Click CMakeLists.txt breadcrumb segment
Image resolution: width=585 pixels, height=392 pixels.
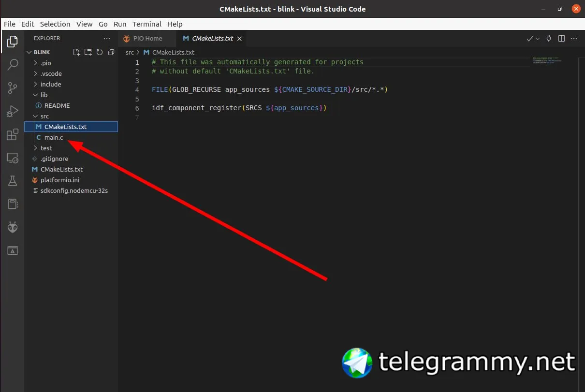173,52
